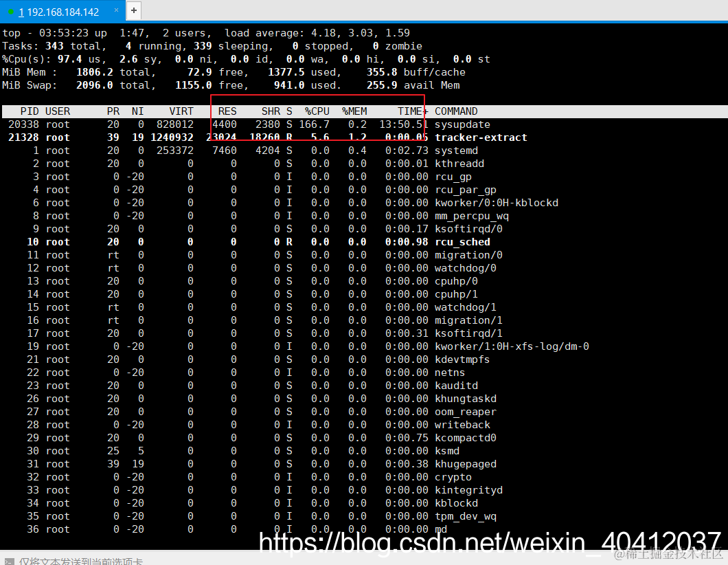
Task: Click the 253372 VIRT value for systemd
Action: pos(175,151)
